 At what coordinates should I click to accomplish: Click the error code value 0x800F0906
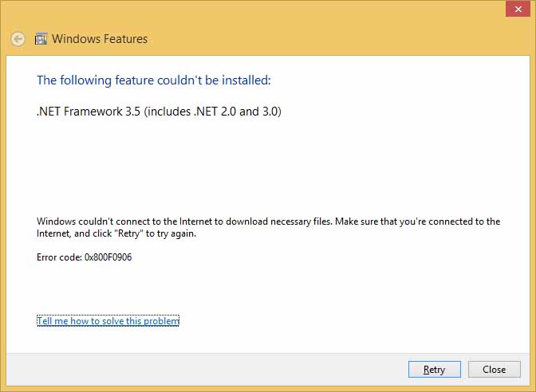(x=108, y=257)
